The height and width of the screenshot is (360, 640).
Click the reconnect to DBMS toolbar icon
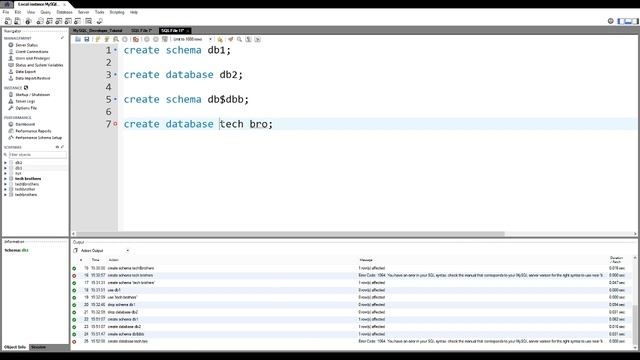(x=99, y=21)
